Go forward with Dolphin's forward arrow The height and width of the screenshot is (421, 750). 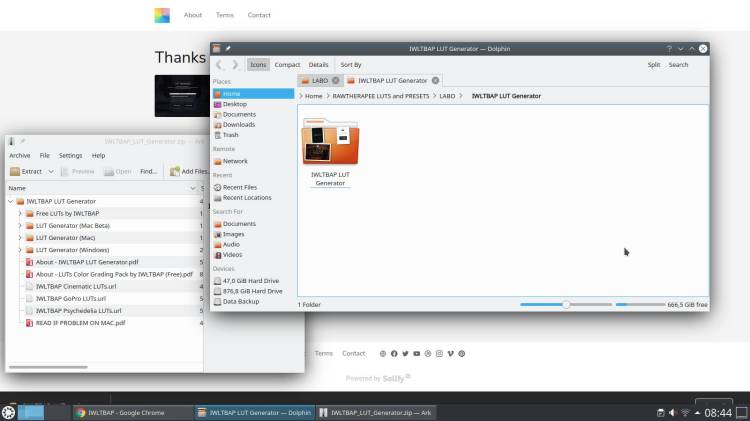coord(235,65)
